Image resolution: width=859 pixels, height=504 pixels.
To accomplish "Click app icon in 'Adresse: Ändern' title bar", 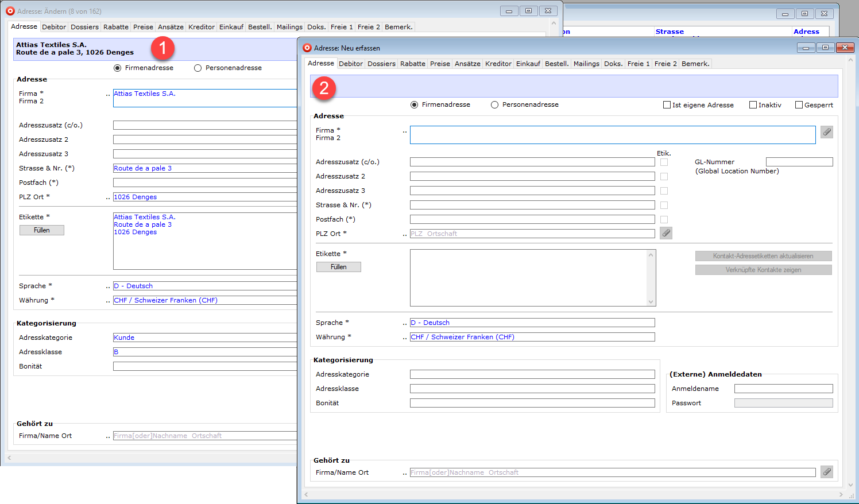I will pos(10,11).
